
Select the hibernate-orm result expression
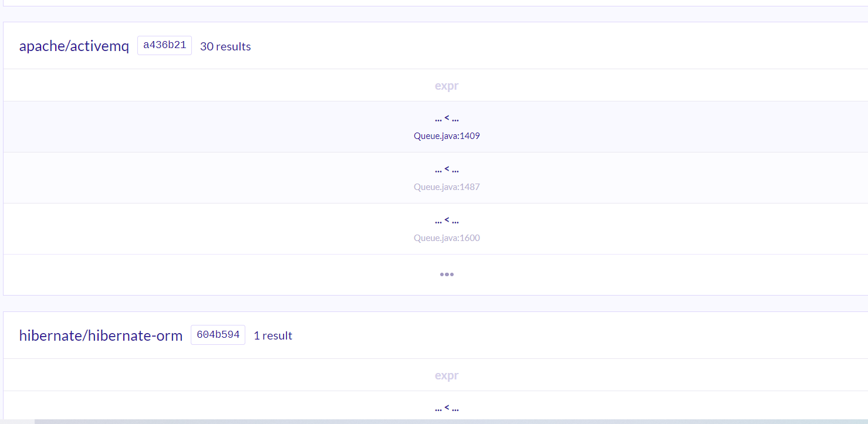(x=447, y=408)
